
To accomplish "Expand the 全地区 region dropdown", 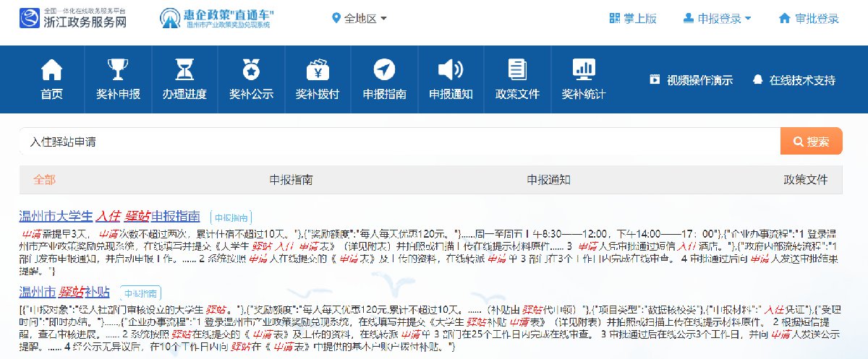I will coord(359,19).
